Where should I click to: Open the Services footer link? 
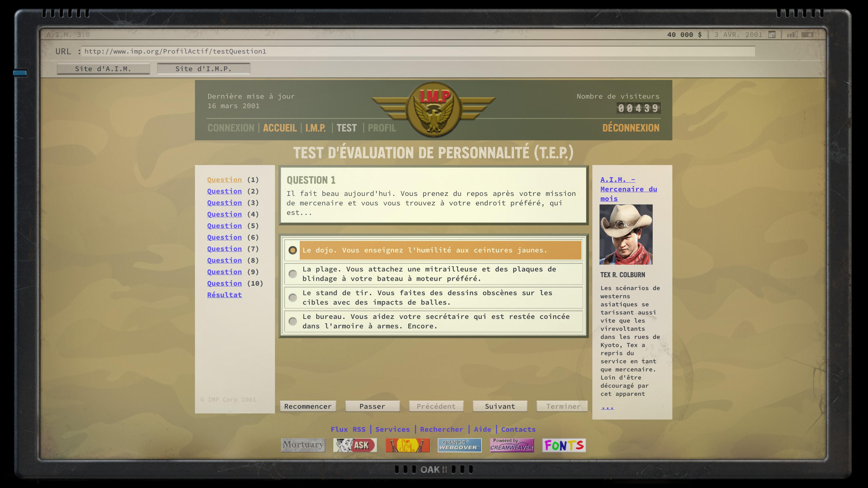coord(393,429)
